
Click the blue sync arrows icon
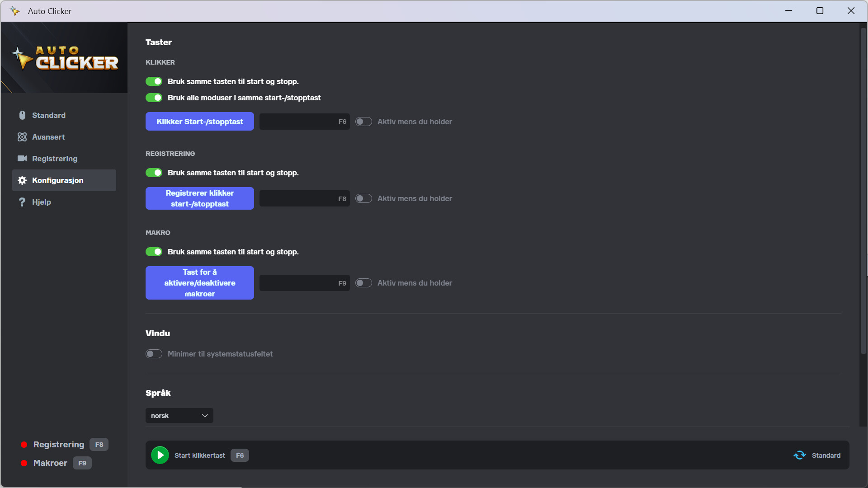(800, 455)
